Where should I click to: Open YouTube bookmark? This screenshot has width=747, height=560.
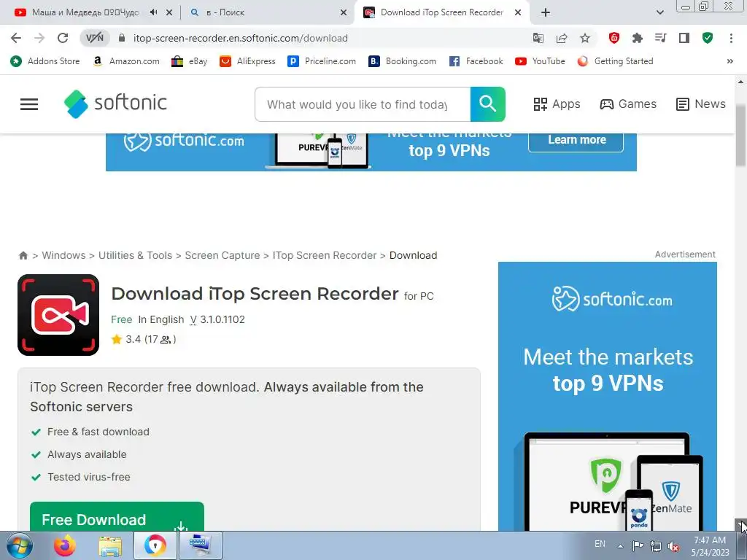pyautogui.click(x=541, y=61)
